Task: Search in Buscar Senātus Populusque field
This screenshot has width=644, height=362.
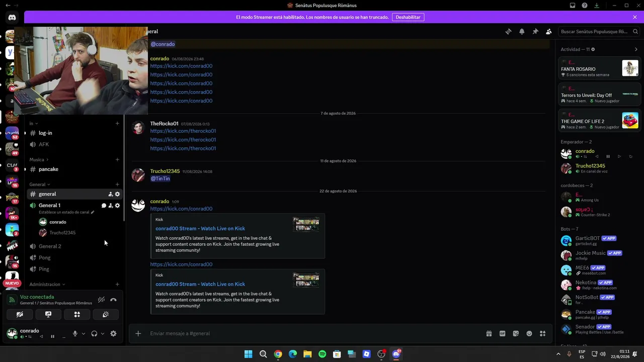Action: tap(599, 31)
